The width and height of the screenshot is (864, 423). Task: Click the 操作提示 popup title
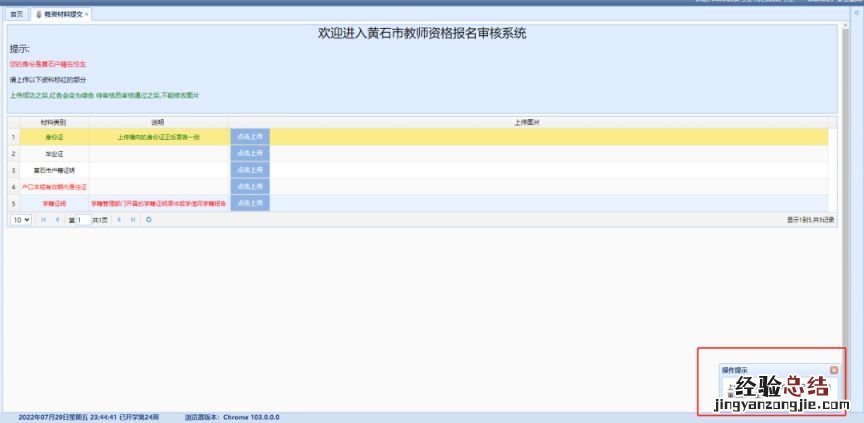735,370
